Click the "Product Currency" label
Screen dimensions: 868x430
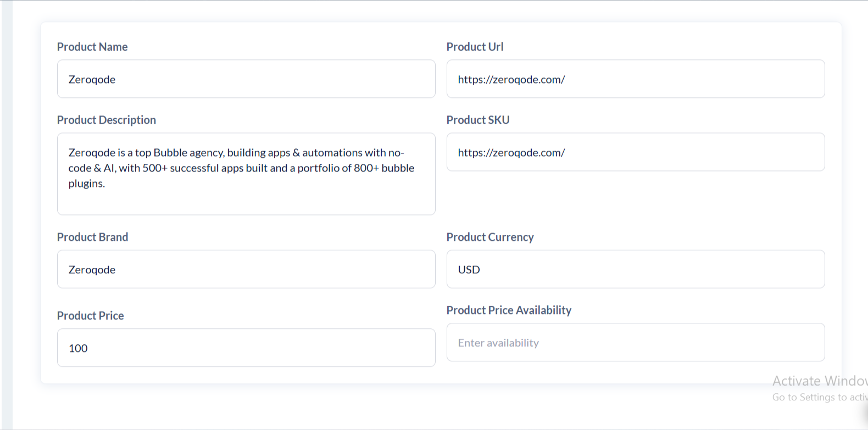(x=490, y=237)
